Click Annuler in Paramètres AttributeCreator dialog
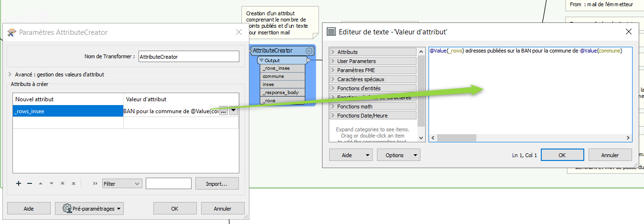Screen dimensions: 644x224 223,209
